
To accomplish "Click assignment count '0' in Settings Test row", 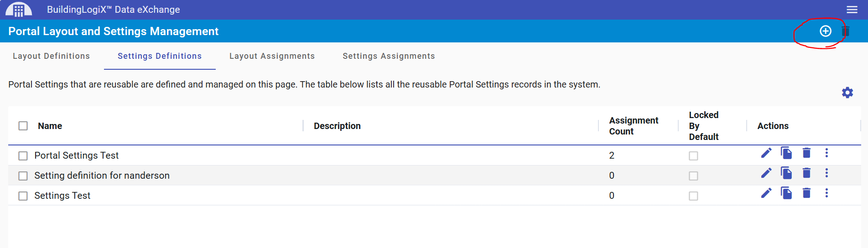I will 612,196.
